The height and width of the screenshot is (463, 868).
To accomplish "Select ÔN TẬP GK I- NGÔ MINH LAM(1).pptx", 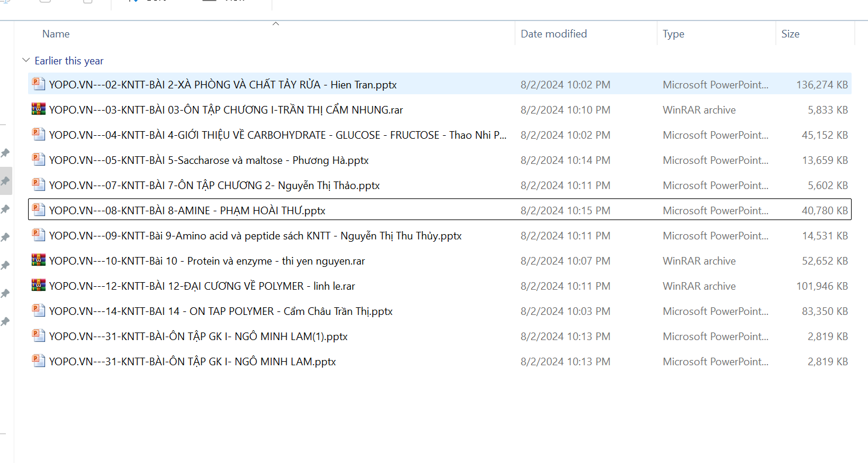I will tap(198, 337).
